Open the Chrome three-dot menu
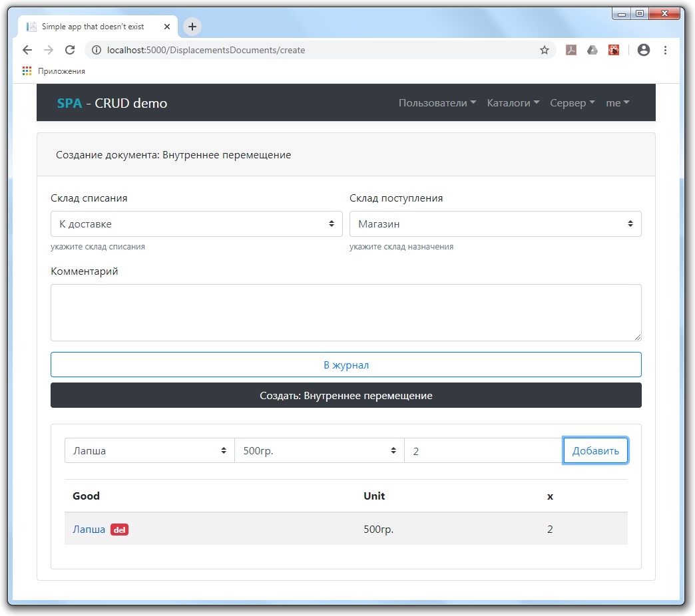 (x=665, y=50)
